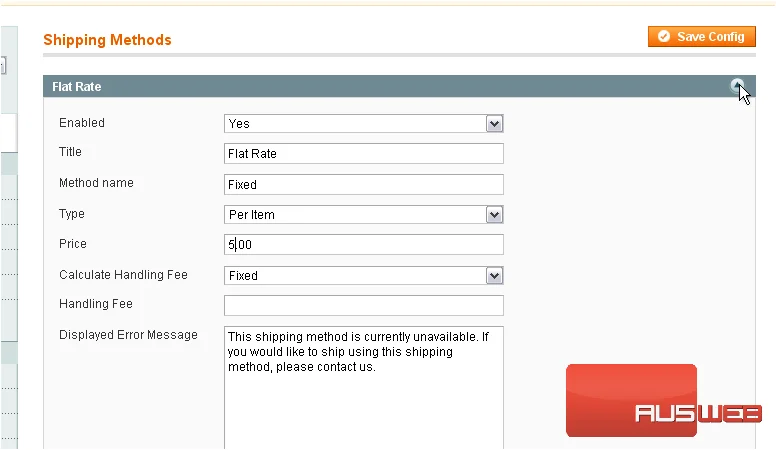Open the Enabled dropdown set to Yes
The image size is (776, 450).
coord(364,123)
